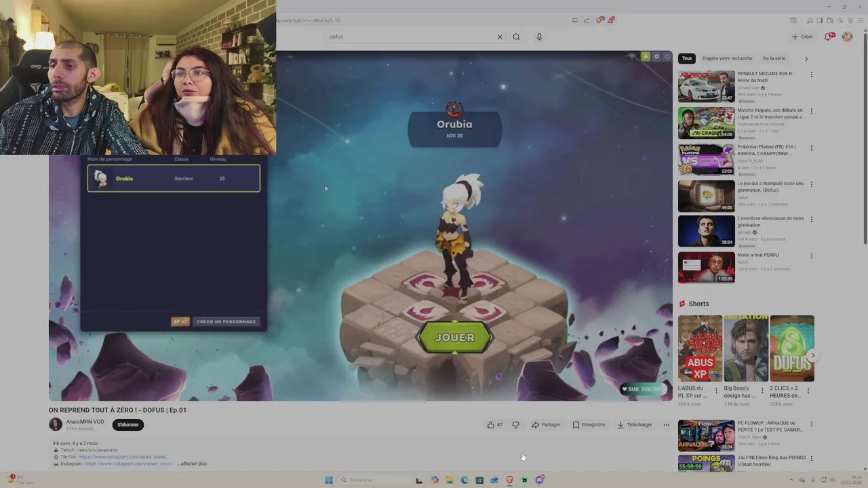The image size is (868, 488).
Task: Download video with Télécharger
Action: pos(635,425)
